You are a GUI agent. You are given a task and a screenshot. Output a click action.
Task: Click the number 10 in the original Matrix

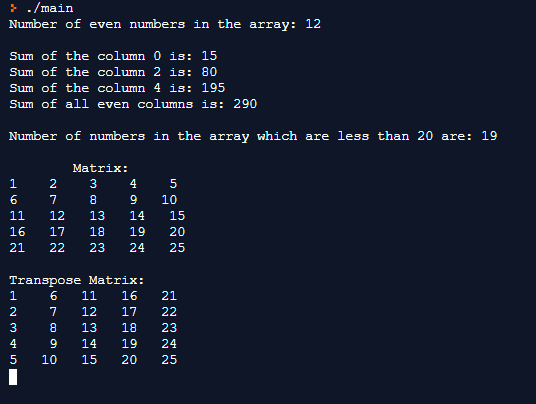pyautogui.click(x=169, y=200)
